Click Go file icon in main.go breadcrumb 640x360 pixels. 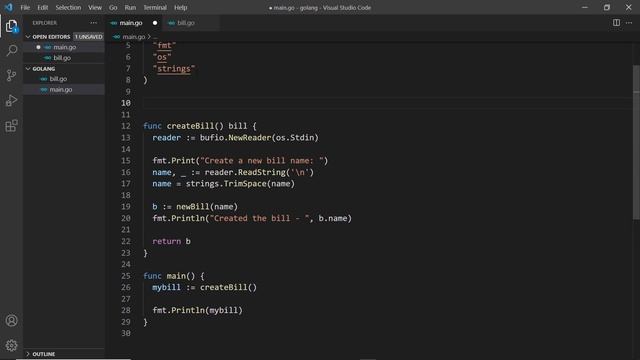coord(117,37)
